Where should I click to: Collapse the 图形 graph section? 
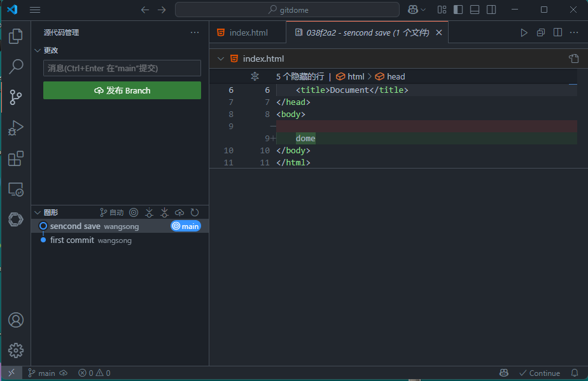click(x=37, y=212)
